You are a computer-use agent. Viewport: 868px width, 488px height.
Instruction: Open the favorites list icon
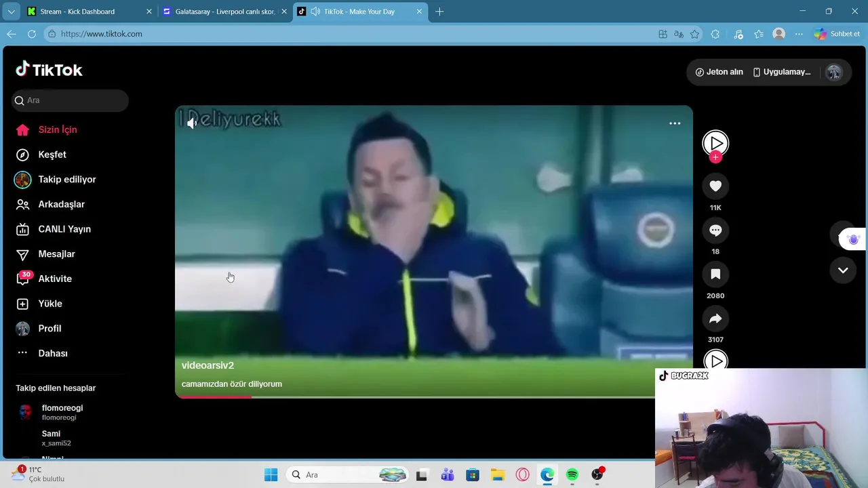[759, 34]
